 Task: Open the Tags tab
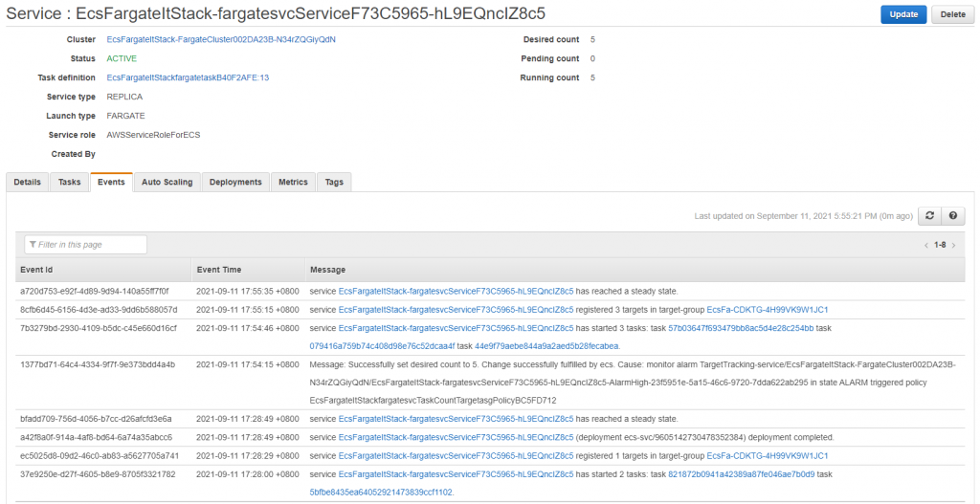click(334, 183)
